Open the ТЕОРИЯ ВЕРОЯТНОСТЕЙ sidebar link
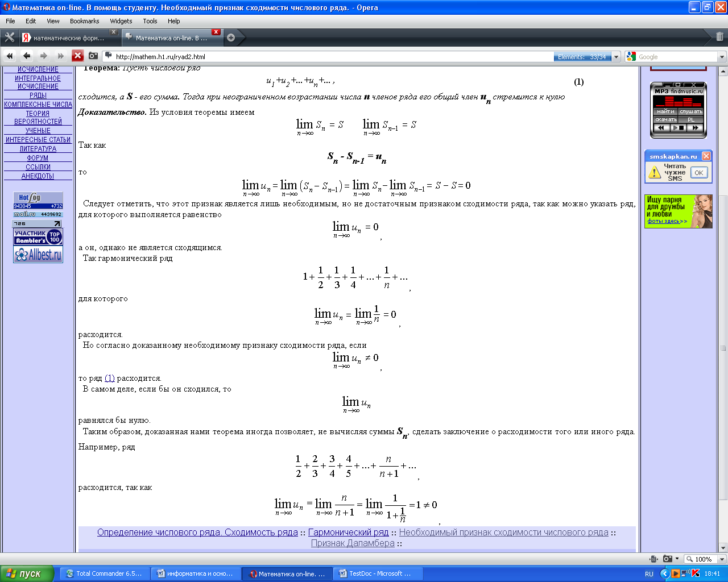 click(x=38, y=117)
